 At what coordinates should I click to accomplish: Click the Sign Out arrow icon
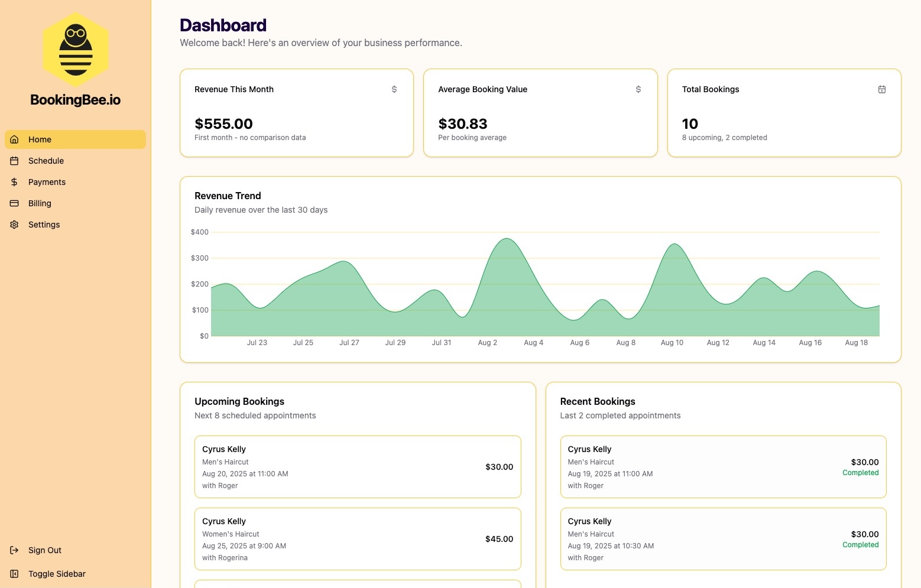point(15,550)
